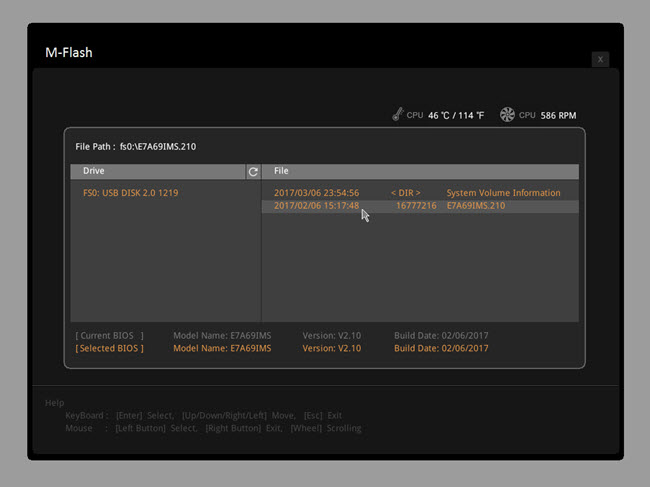Click the Selected BIOS Version V2.10 text
The image size is (650, 487).
pyautogui.click(x=334, y=348)
